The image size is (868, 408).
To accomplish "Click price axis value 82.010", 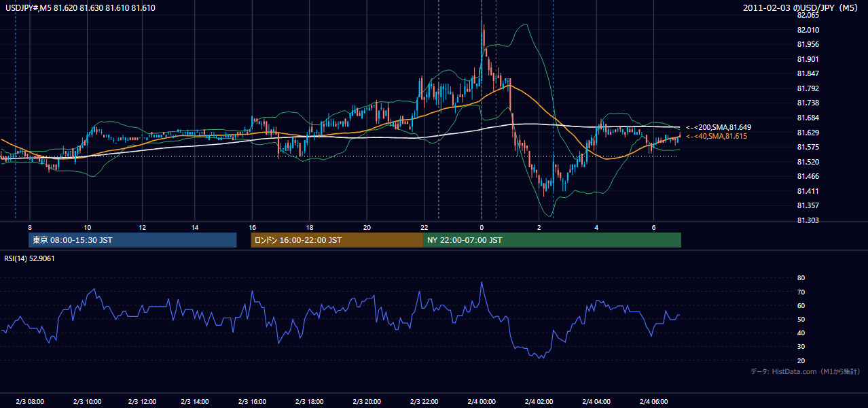I will click(808, 30).
